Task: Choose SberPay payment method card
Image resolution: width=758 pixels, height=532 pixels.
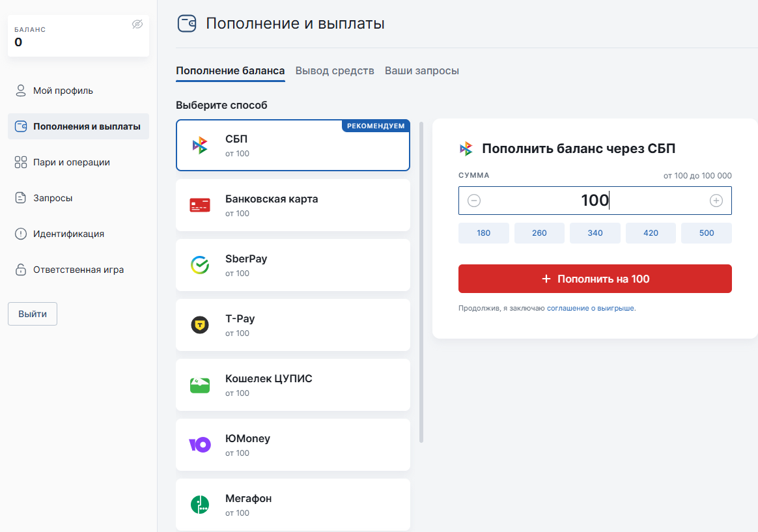Action: tap(293, 265)
